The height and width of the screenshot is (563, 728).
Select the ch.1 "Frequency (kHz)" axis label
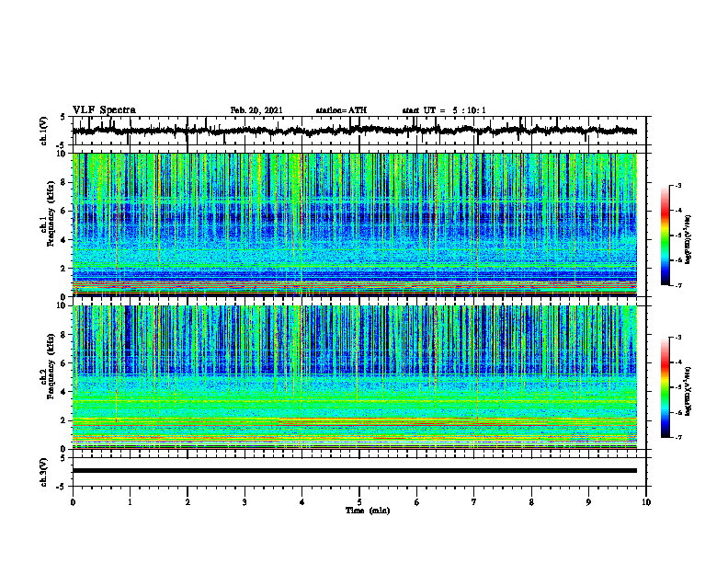coord(51,213)
